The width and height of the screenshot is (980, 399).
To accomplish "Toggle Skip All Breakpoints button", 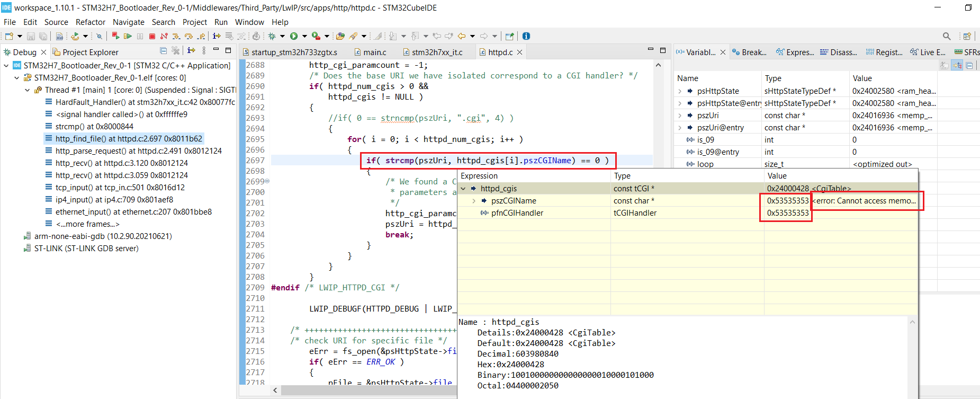I will (99, 36).
